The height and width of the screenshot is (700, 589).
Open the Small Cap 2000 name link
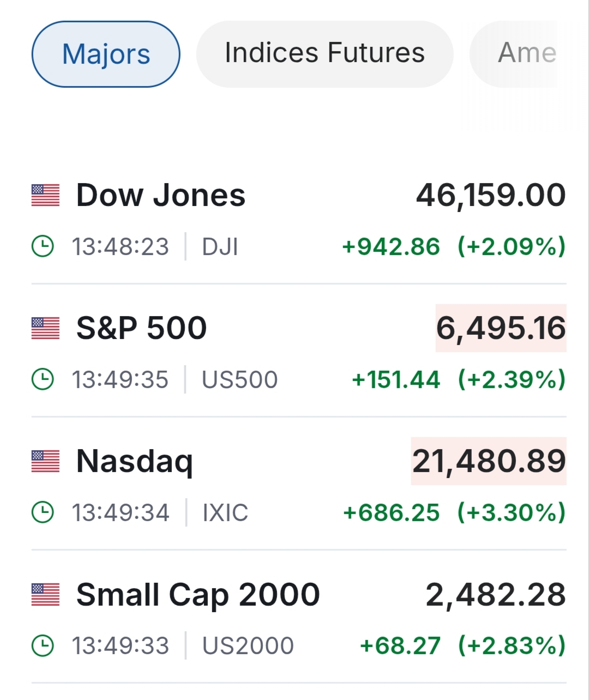pos(198,594)
